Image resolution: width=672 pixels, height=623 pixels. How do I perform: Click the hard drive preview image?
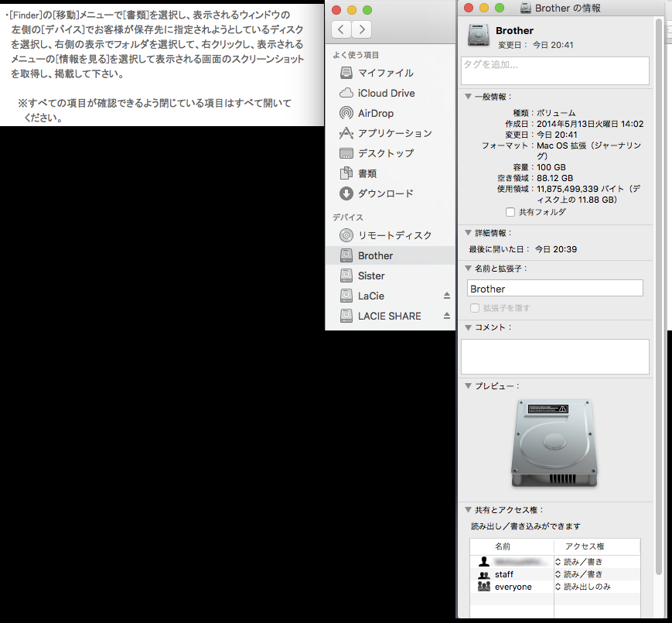click(554, 443)
